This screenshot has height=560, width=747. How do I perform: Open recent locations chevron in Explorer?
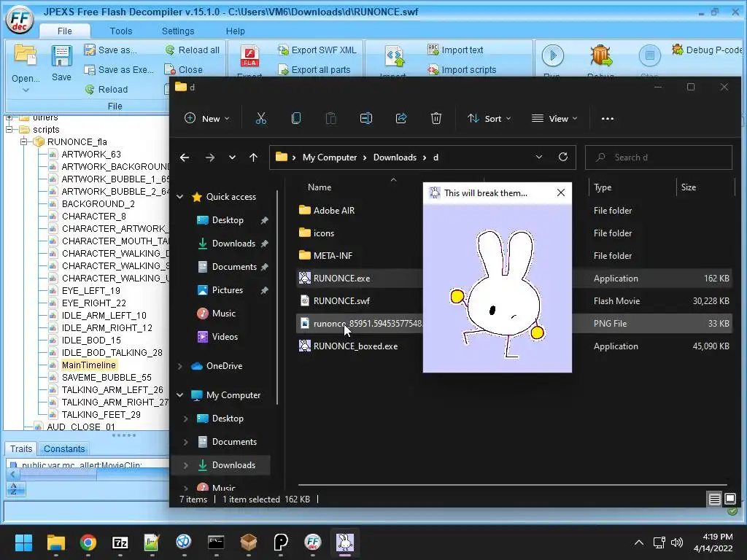click(x=232, y=157)
